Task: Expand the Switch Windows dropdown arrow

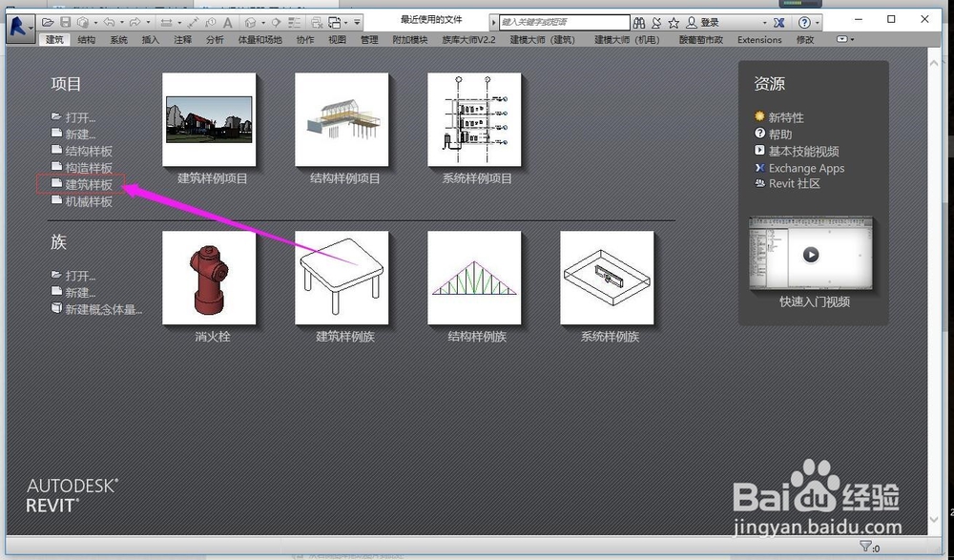Action: (x=345, y=23)
